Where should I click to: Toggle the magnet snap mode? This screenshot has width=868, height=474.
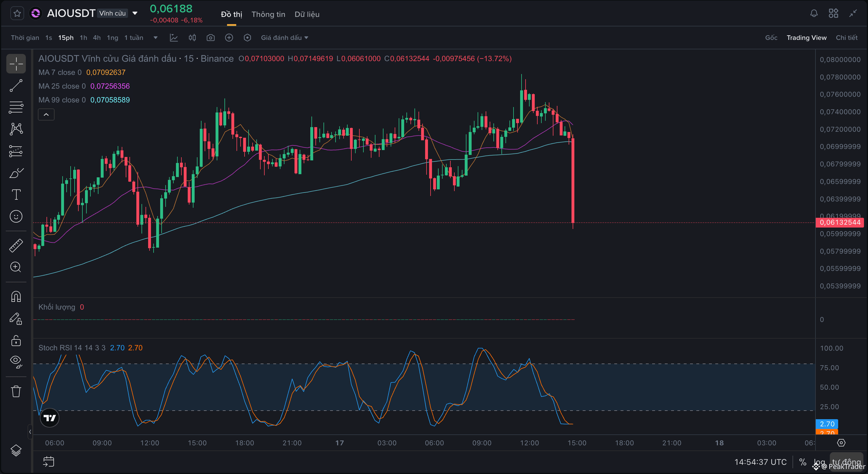(16, 296)
